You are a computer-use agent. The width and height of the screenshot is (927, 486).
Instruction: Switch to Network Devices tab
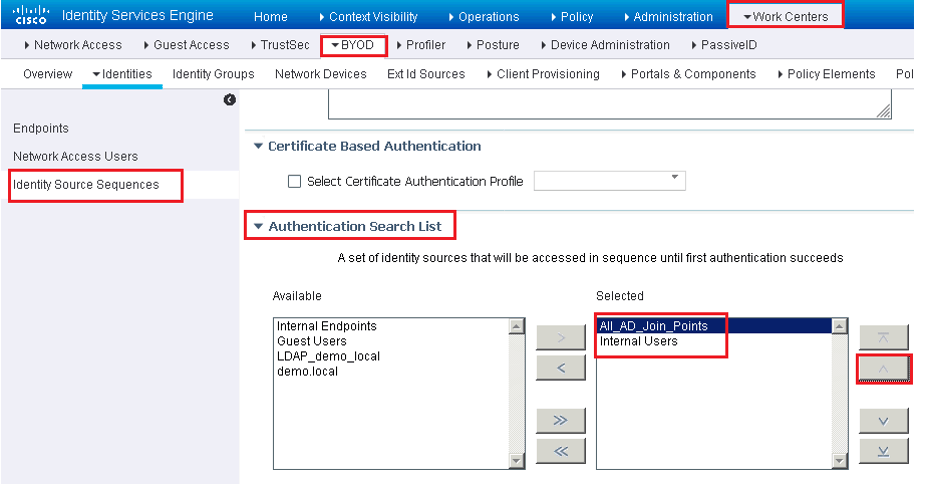click(321, 74)
